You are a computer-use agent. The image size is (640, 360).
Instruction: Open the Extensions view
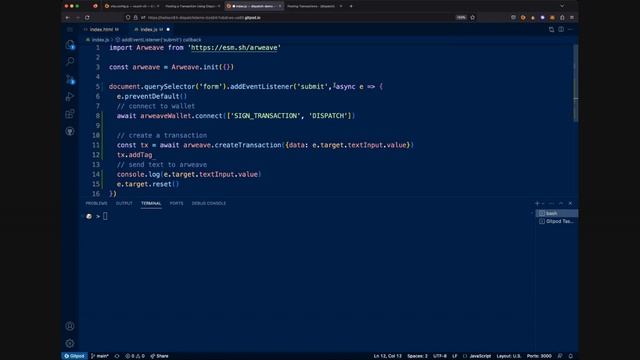coord(70,114)
